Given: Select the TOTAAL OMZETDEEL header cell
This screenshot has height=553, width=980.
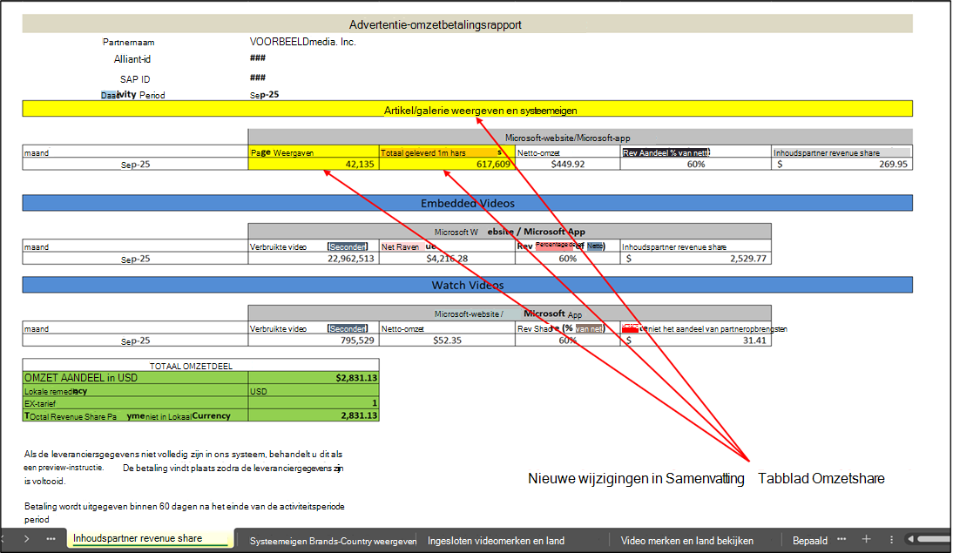Looking at the screenshot, I should click(x=200, y=366).
